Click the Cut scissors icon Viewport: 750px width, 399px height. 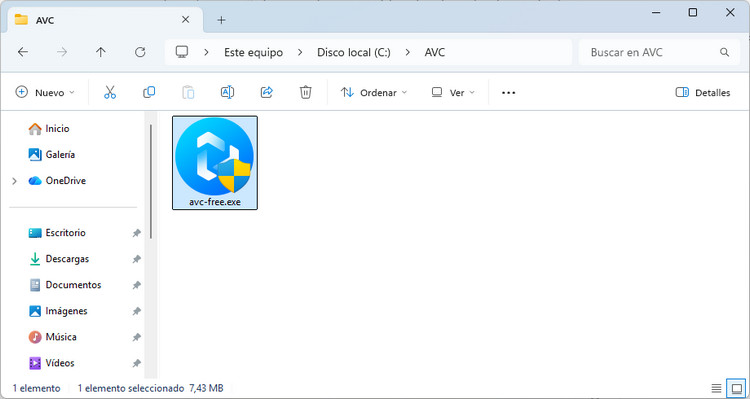click(x=110, y=92)
